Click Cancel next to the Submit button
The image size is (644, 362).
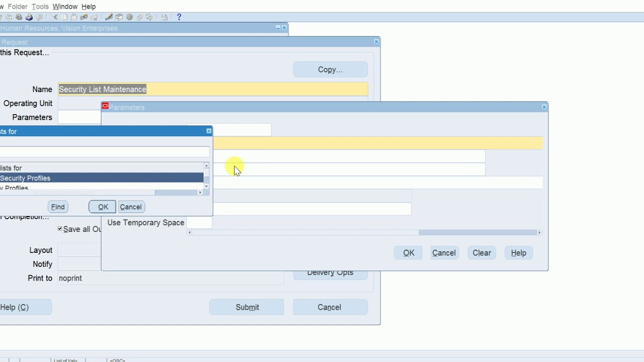click(330, 307)
